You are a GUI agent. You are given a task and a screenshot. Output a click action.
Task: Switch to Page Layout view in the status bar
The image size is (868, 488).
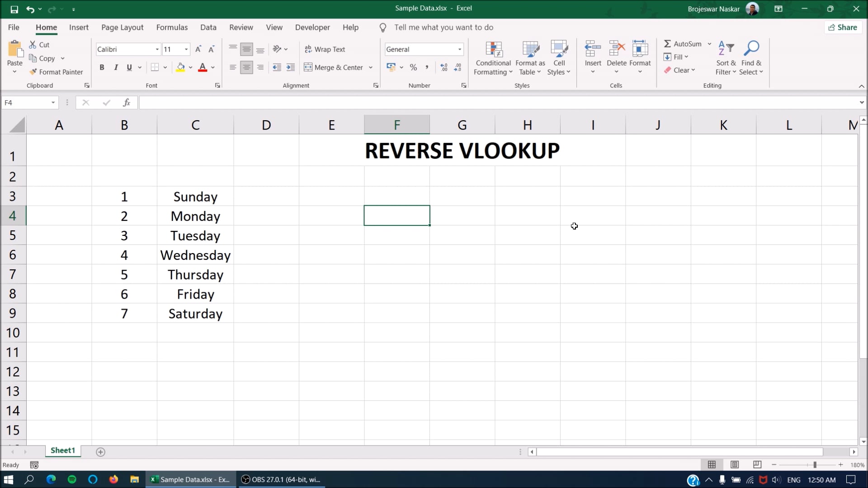coord(735,465)
